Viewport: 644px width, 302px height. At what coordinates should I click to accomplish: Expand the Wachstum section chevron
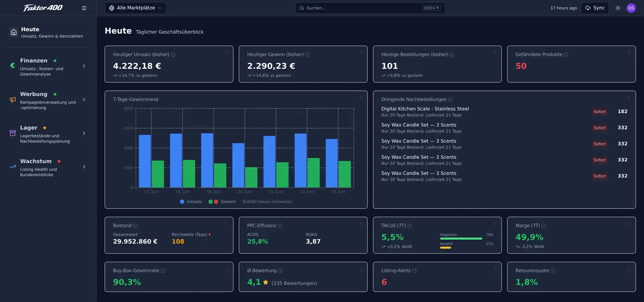coord(84,167)
